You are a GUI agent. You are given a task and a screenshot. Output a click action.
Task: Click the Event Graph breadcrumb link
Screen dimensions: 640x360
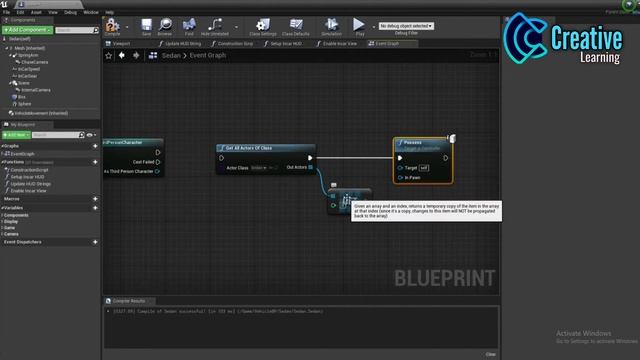click(208, 55)
